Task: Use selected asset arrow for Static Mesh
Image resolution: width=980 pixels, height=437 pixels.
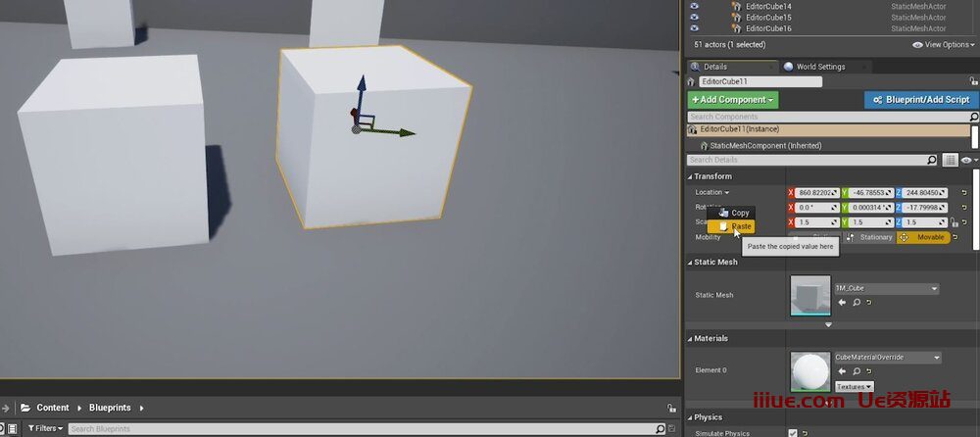Action: 842,303
